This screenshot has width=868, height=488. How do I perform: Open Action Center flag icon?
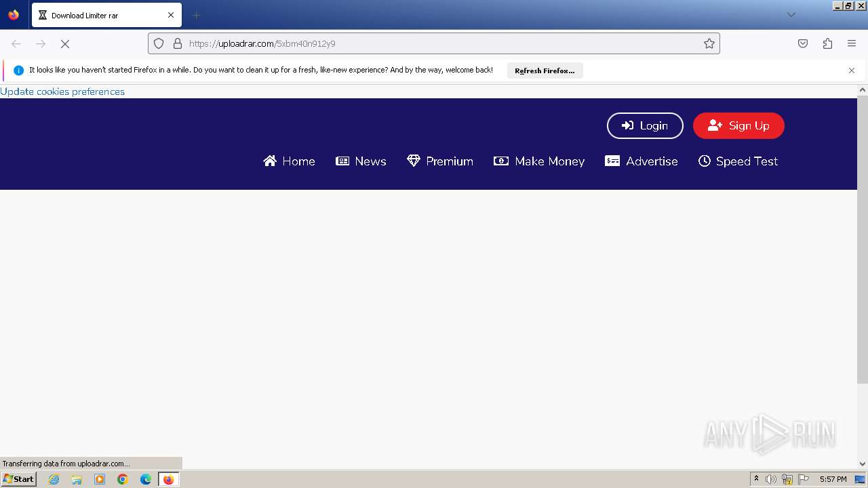click(804, 479)
